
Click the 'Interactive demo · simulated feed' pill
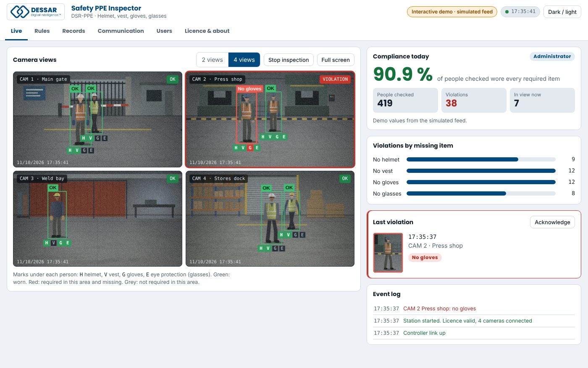452,12
